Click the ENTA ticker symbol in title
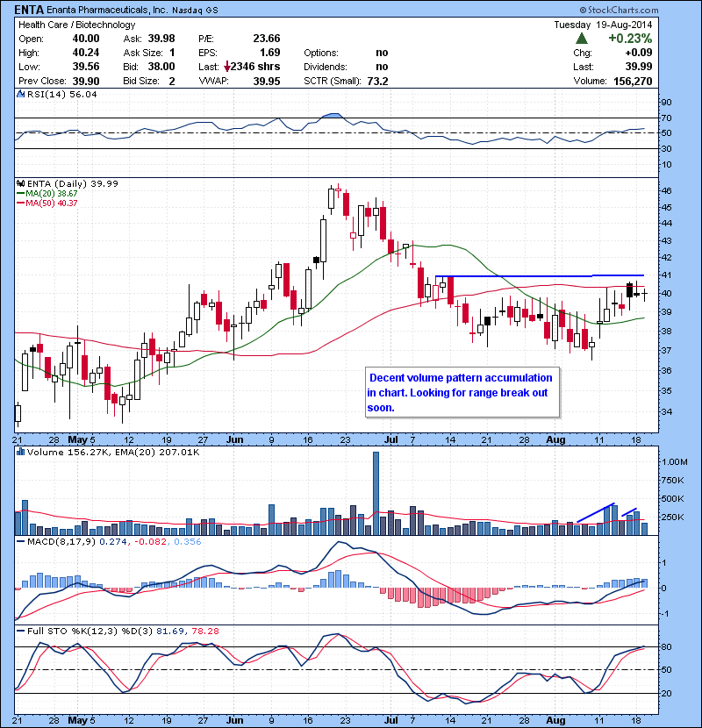The width and height of the screenshot is (702, 728). [x=29, y=10]
